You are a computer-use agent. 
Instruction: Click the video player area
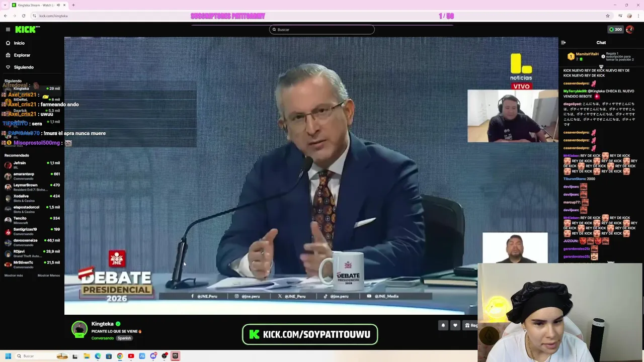point(311,176)
